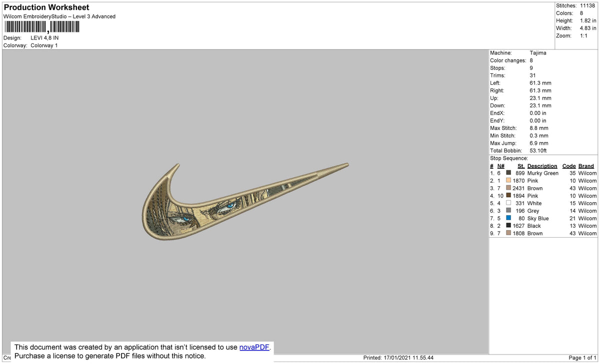Click the Description column header
This screenshot has height=364, width=600.
click(x=542, y=166)
